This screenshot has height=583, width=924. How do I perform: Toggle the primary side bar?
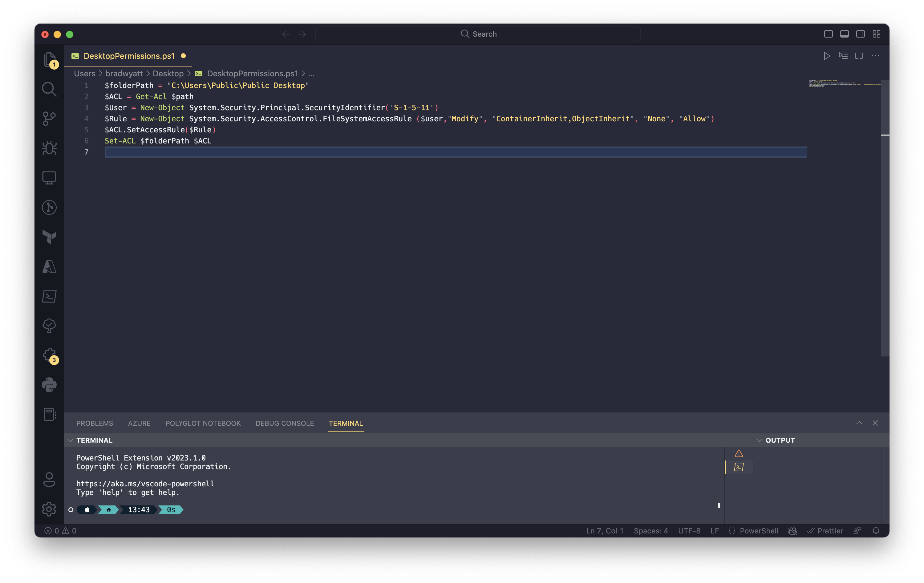click(x=829, y=34)
